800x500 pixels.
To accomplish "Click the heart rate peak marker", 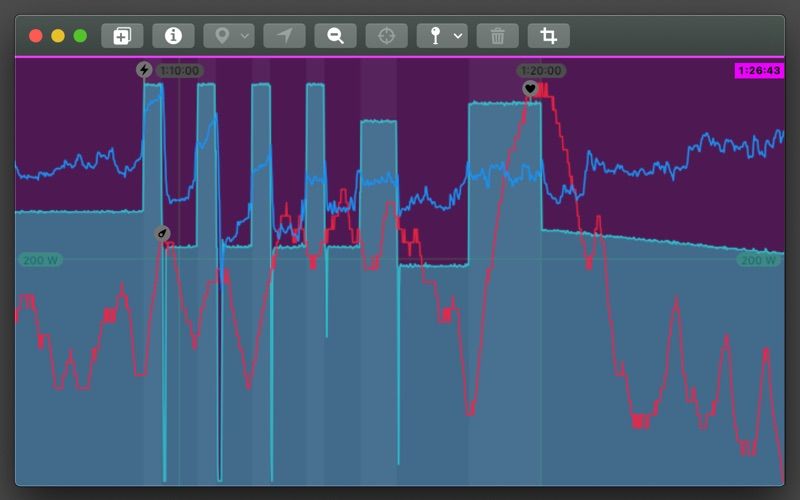I will click(x=530, y=88).
